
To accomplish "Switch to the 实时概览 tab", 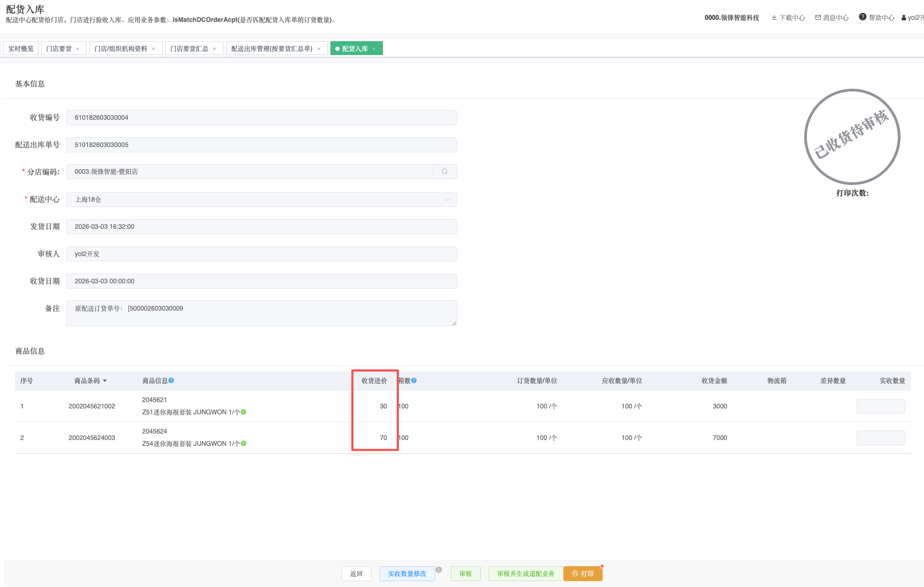I will point(21,49).
